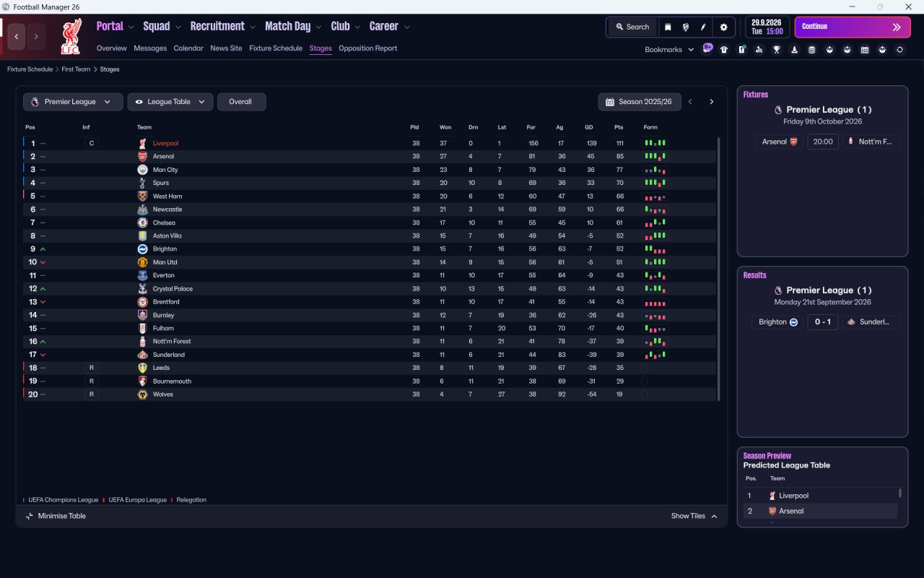Open the date and time button 29.9.2026
Image resolution: width=924 pixels, height=578 pixels.
[767, 27]
